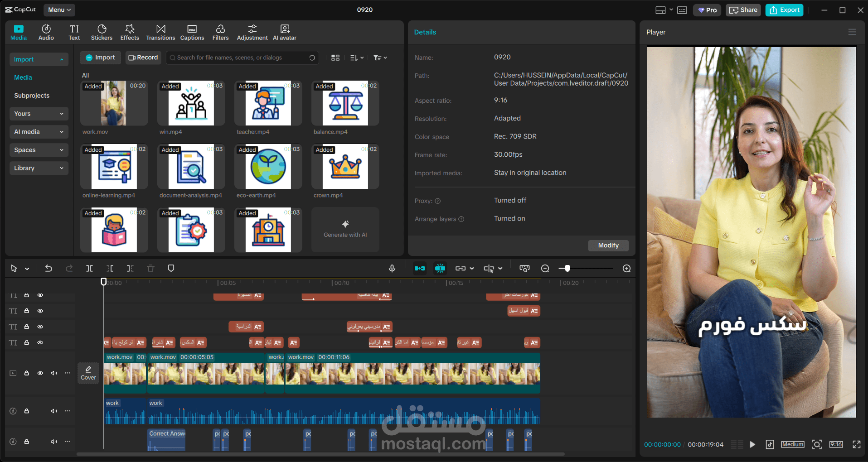Click the Modify button in Details
868x462 pixels.
[x=608, y=245]
